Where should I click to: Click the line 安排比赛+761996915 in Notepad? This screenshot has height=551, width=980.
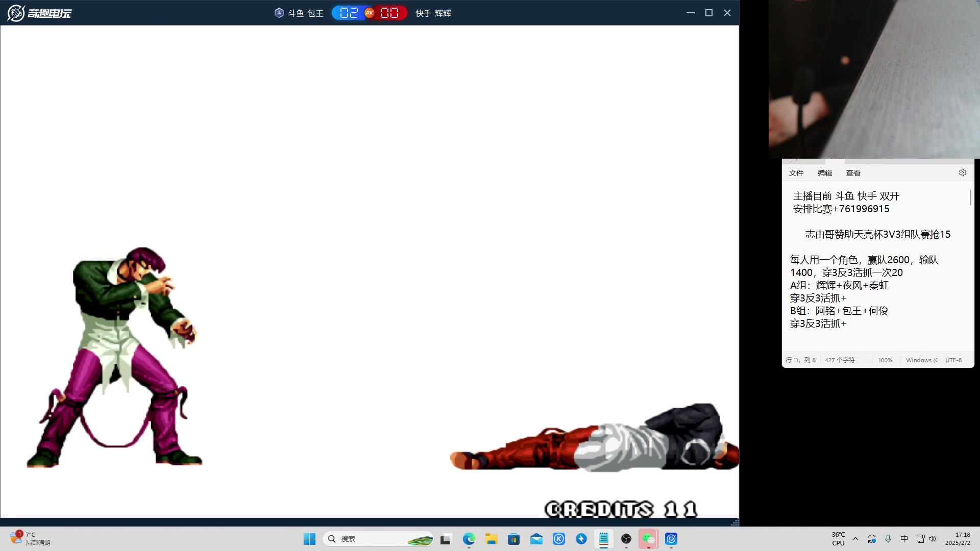pyautogui.click(x=841, y=209)
